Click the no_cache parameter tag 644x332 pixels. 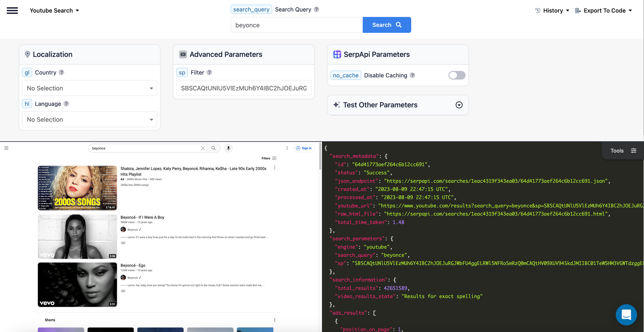(x=346, y=75)
